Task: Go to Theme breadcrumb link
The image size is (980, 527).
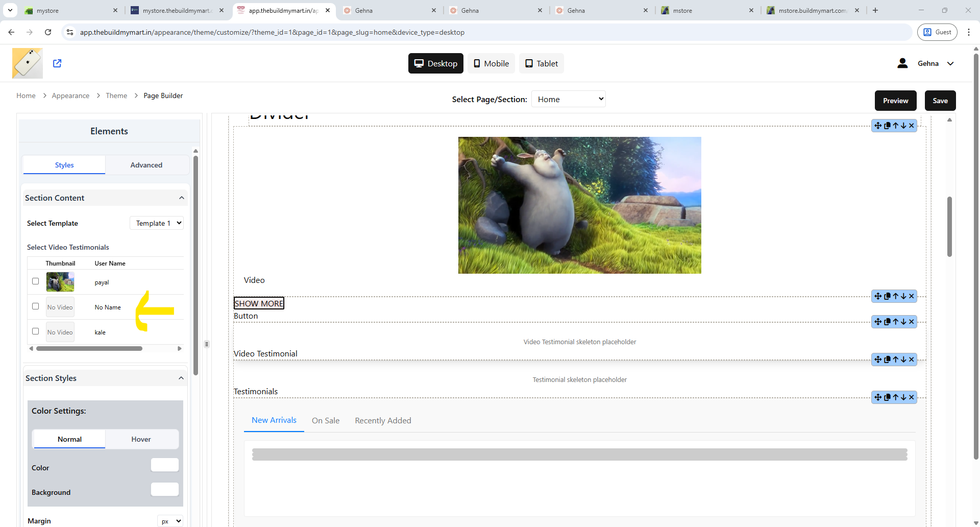Action: click(x=116, y=95)
